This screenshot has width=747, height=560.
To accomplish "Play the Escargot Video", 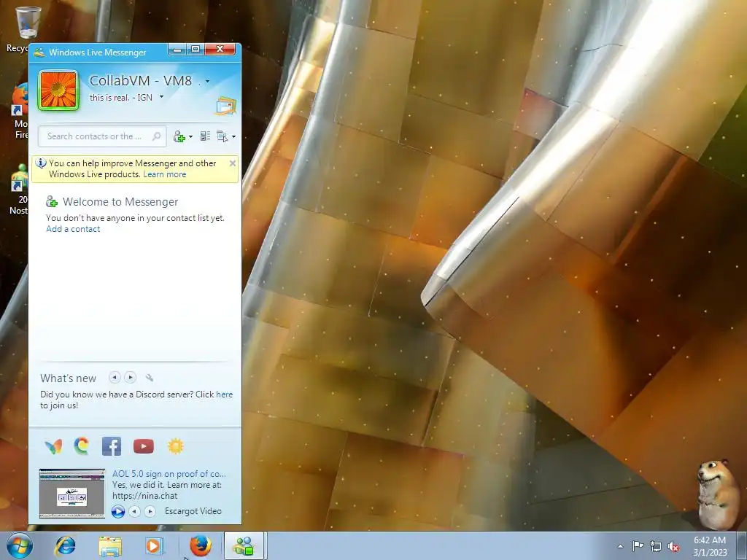I will 118,511.
